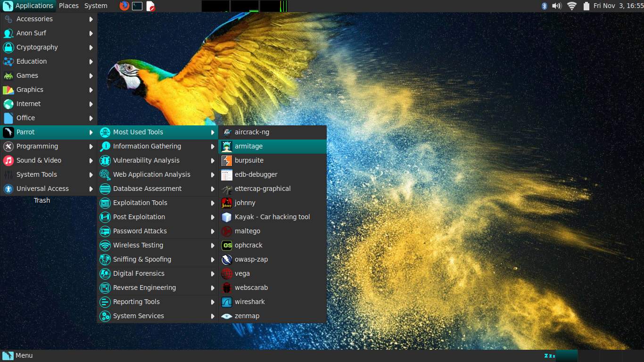Click the johnny password cracker icon

click(x=227, y=203)
